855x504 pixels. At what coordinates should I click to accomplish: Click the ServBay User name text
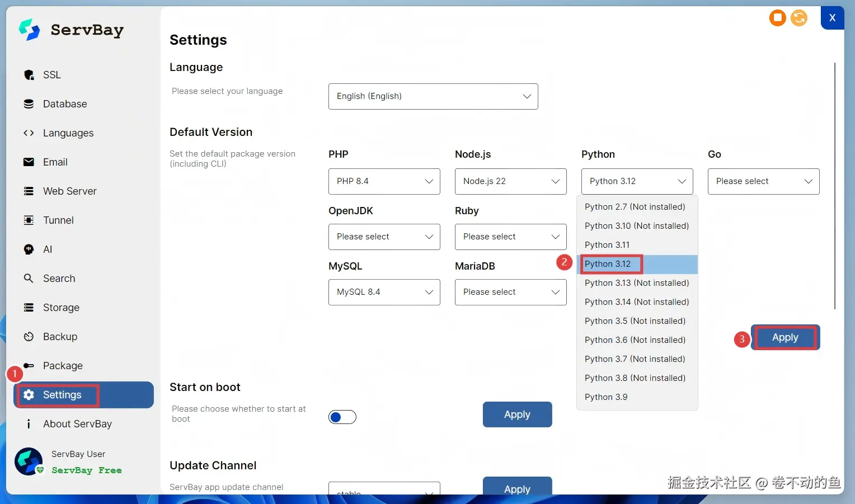point(78,454)
